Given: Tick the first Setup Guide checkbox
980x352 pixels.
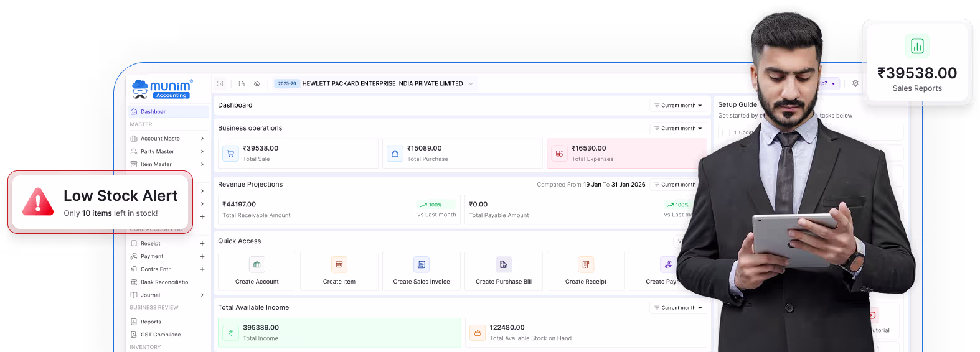Looking at the screenshot, I should (x=726, y=132).
